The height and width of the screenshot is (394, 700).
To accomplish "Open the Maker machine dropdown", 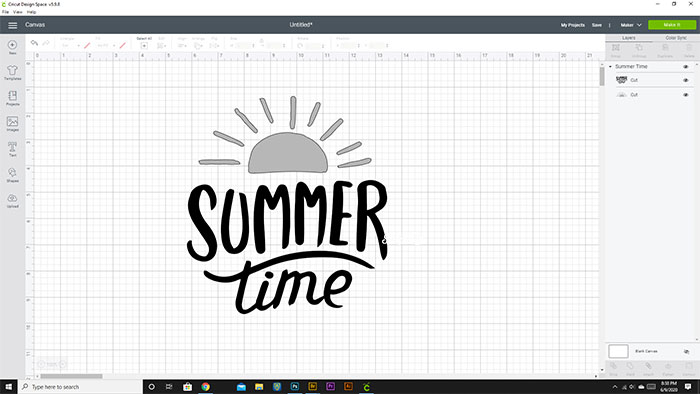I will pos(631,25).
